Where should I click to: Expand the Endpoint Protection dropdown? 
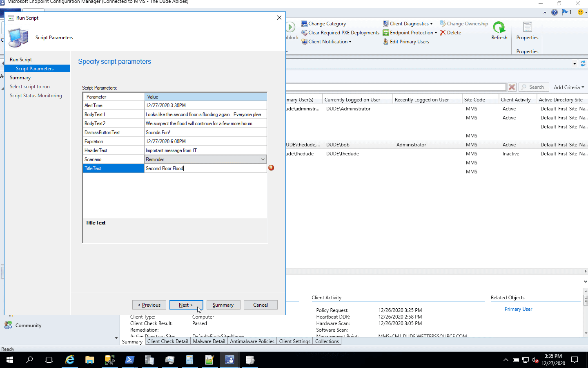pos(410,33)
